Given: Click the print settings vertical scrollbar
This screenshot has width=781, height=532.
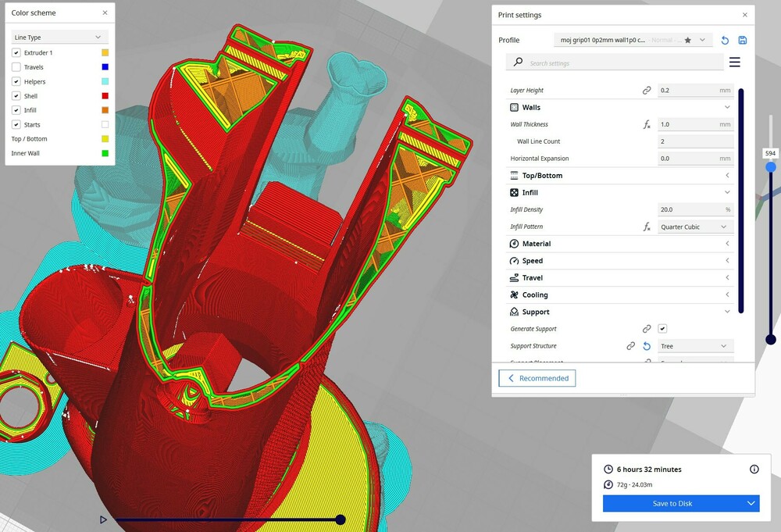Looking at the screenshot, I should click(740, 201).
